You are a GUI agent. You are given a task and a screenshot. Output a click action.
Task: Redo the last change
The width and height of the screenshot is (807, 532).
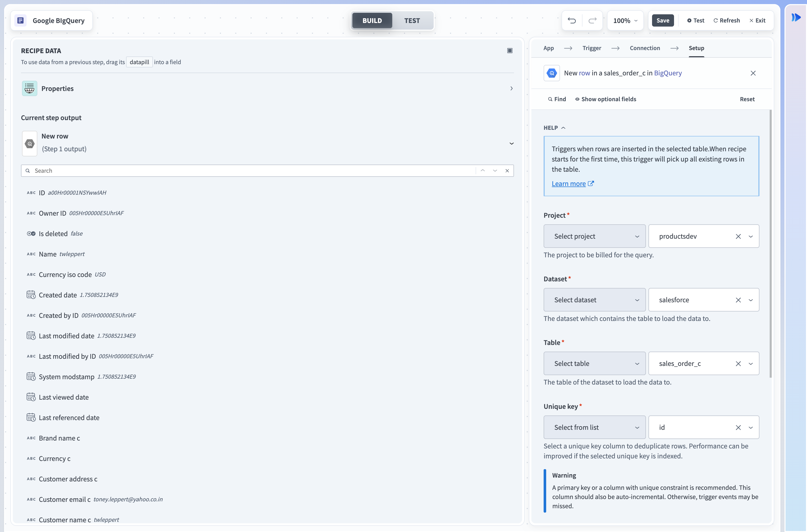coord(592,20)
